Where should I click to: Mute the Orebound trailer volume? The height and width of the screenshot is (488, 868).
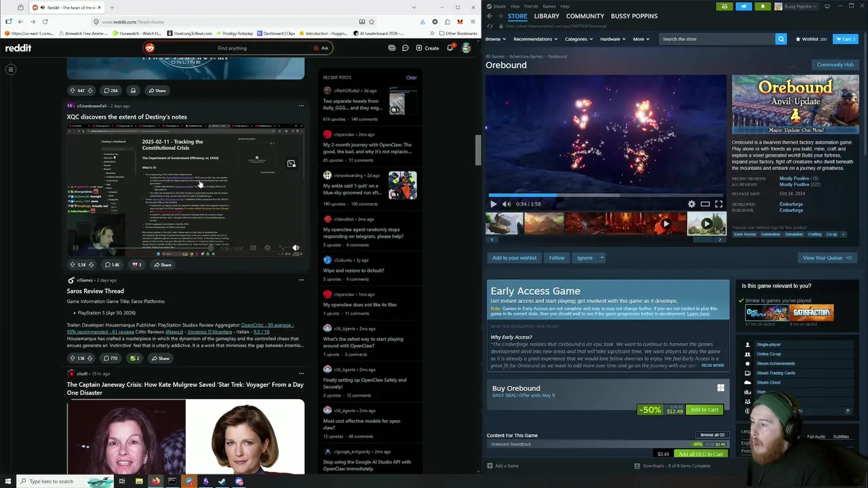pos(507,203)
